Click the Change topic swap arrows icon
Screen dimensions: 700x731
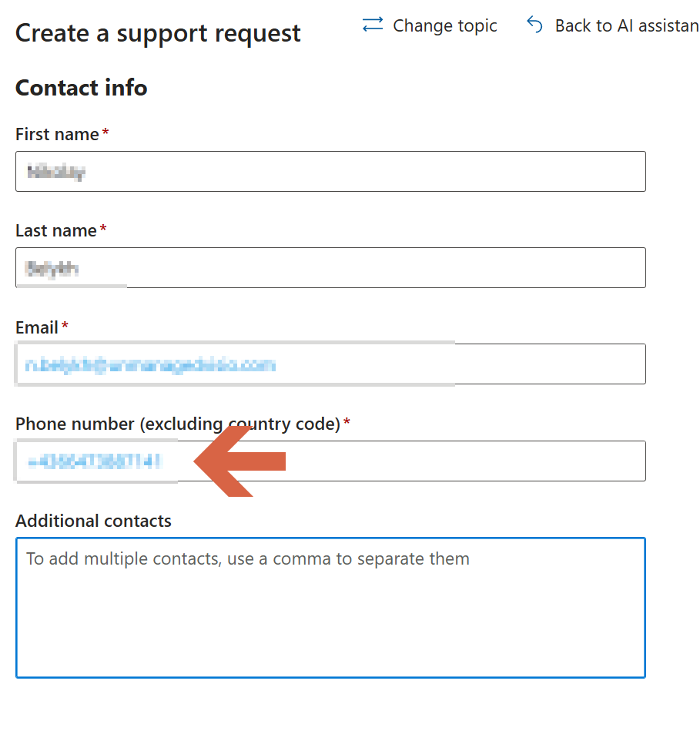click(373, 25)
